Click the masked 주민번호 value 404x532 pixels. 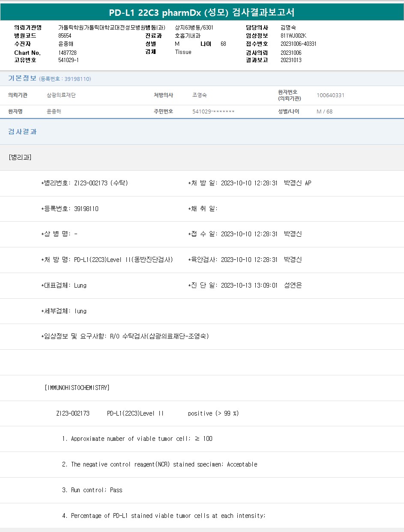coord(213,112)
